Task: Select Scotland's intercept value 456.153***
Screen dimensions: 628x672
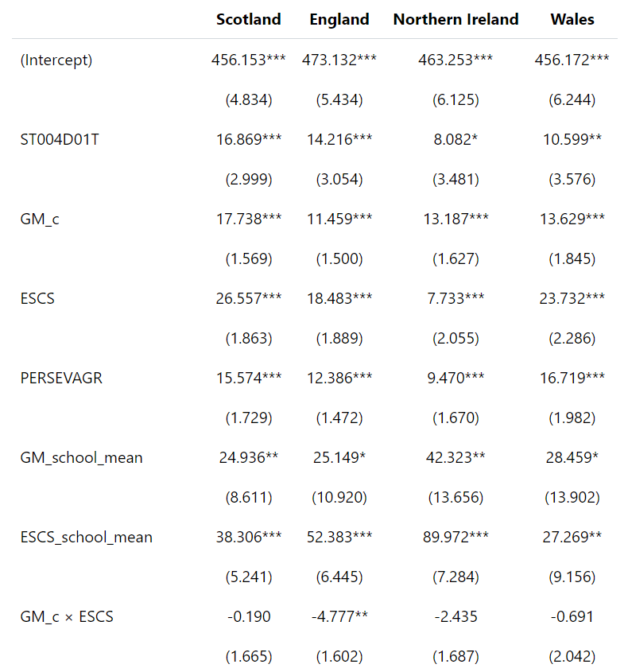Action: point(248,60)
